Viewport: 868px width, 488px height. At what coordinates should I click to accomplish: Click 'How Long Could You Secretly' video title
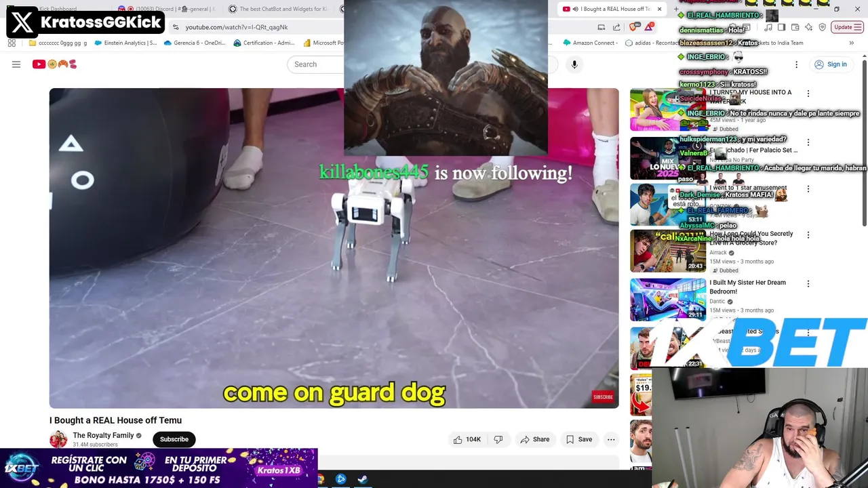pos(751,238)
